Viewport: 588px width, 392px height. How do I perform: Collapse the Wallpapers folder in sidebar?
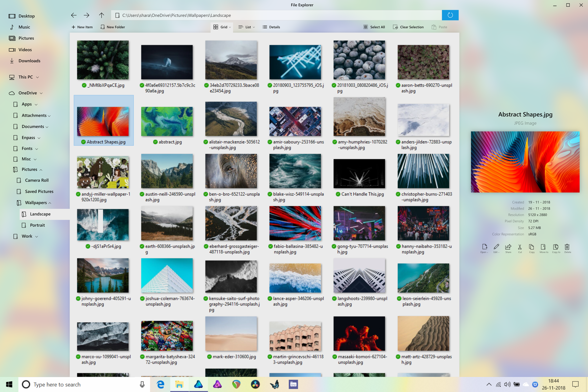pyautogui.click(x=50, y=203)
